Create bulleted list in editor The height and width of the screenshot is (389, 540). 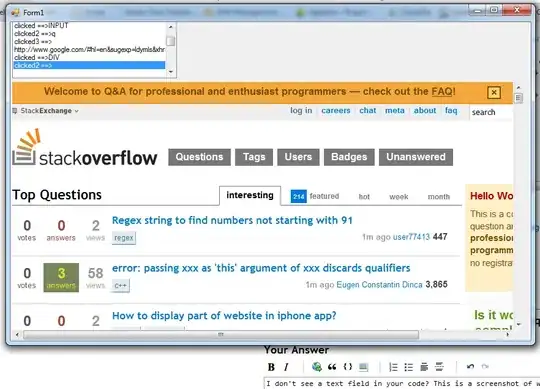point(408,367)
